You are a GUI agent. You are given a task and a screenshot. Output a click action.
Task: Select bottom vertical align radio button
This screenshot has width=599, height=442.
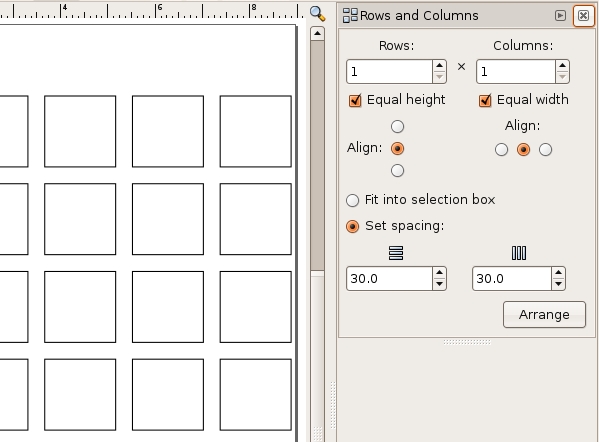click(x=397, y=170)
